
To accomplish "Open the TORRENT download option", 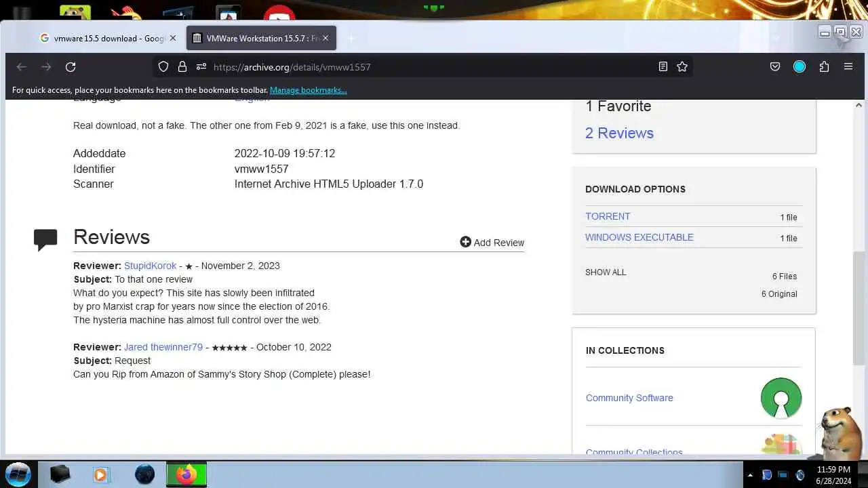I will pyautogui.click(x=608, y=216).
